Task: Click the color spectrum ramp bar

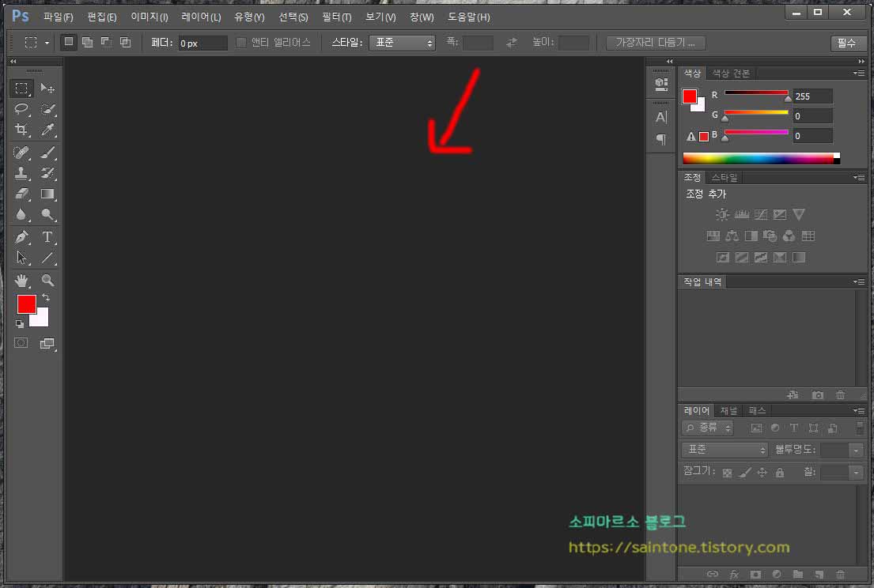Action: (x=762, y=159)
